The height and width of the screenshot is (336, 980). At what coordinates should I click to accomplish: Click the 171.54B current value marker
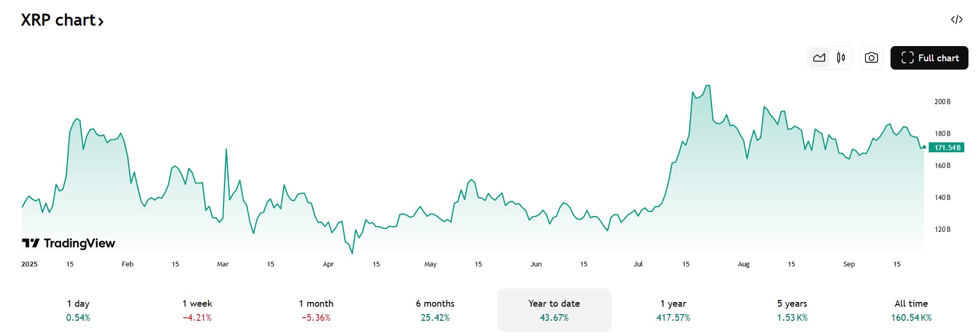946,148
